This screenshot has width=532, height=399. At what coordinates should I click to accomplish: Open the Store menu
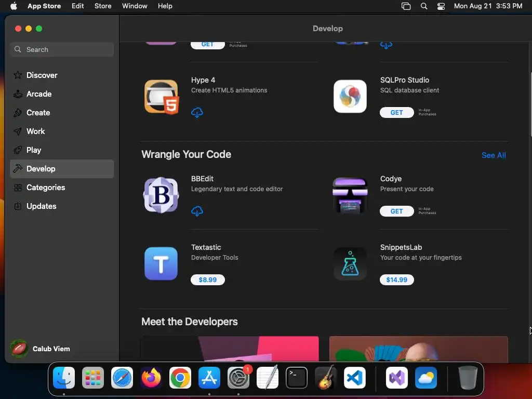(x=103, y=6)
